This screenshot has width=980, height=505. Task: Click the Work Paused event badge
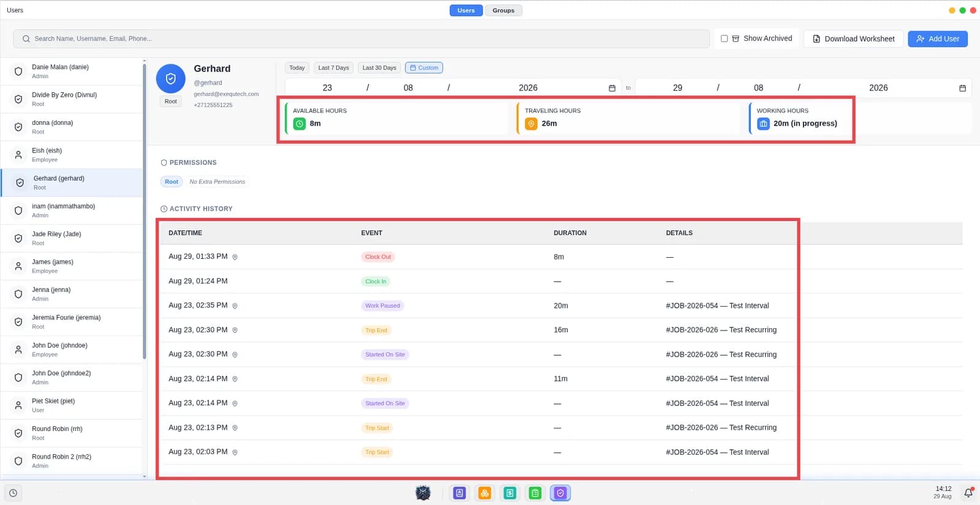382,305
